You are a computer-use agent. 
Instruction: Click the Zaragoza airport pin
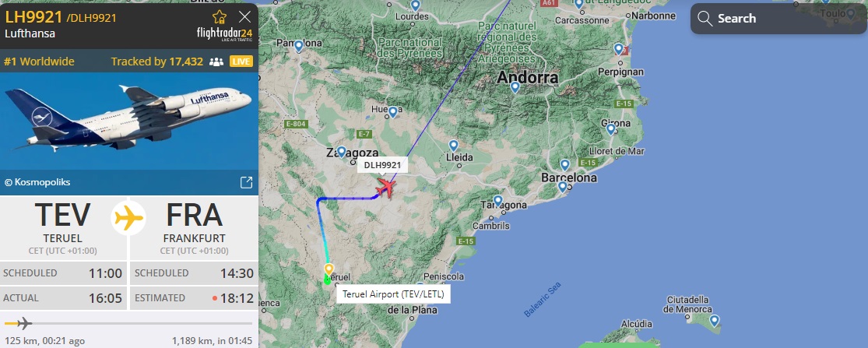(x=342, y=152)
